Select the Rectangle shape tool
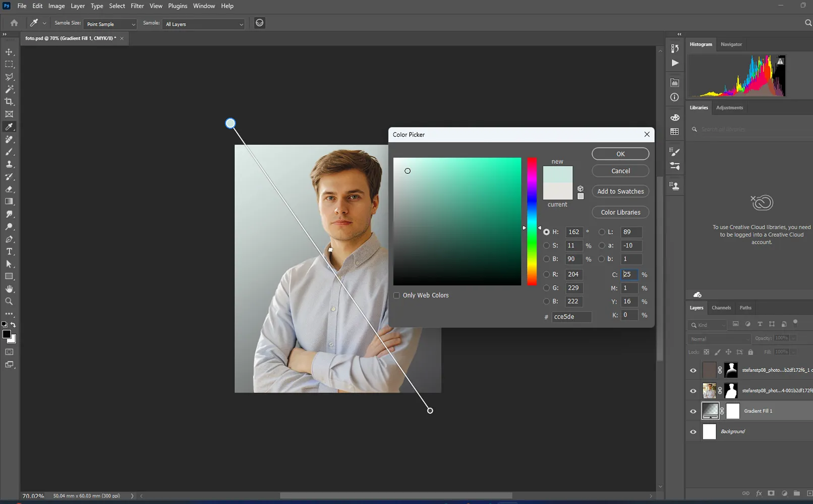 pos(9,276)
